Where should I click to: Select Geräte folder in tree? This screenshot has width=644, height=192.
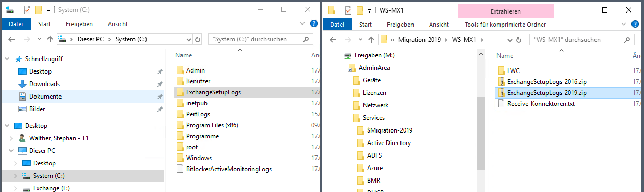tap(372, 80)
